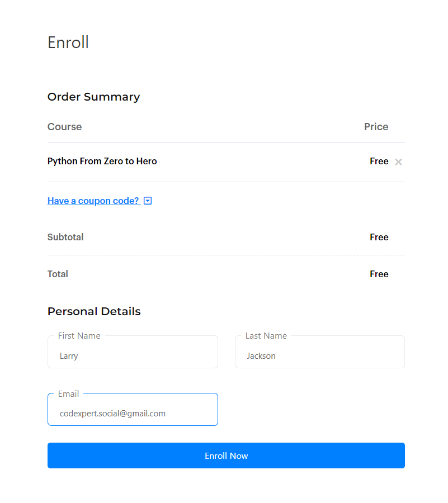The height and width of the screenshot is (503, 448).
Task: Click the Total label
Action: click(58, 274)
